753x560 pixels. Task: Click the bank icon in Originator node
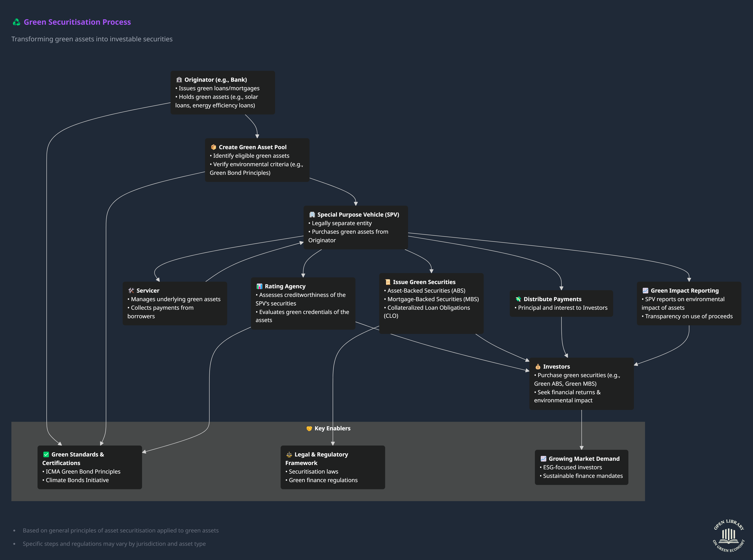[179, 80]
